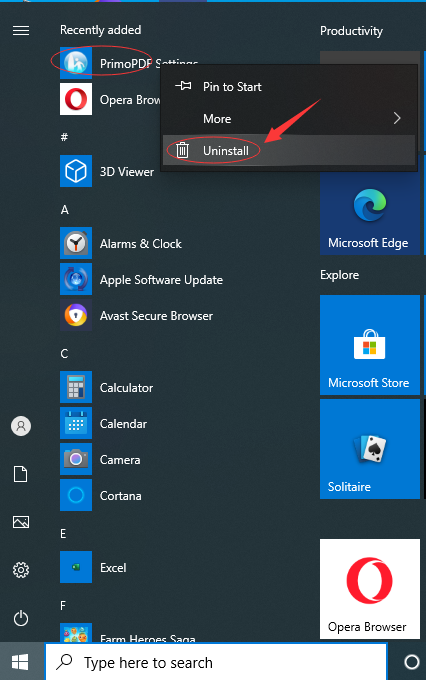Viewport: 426px width, 680px height.
Task: Click the Cortana circle on the taskbar
Action: tap(412, 662)
